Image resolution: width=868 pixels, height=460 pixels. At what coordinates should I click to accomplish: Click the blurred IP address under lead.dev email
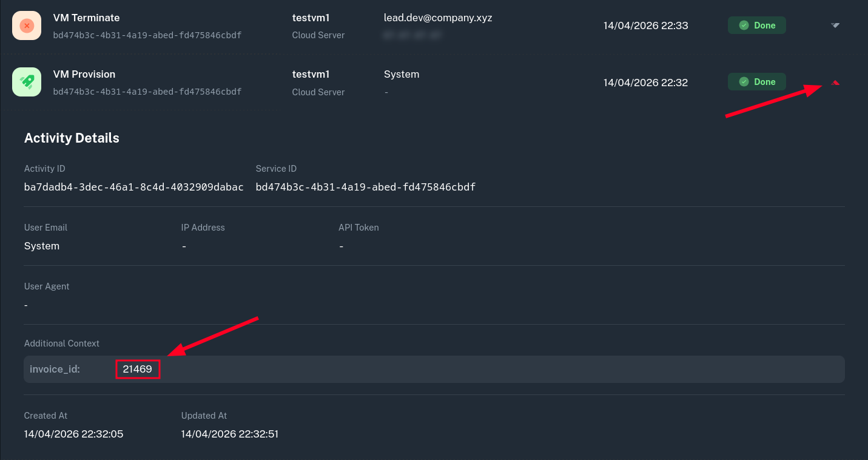coord(412,35)
